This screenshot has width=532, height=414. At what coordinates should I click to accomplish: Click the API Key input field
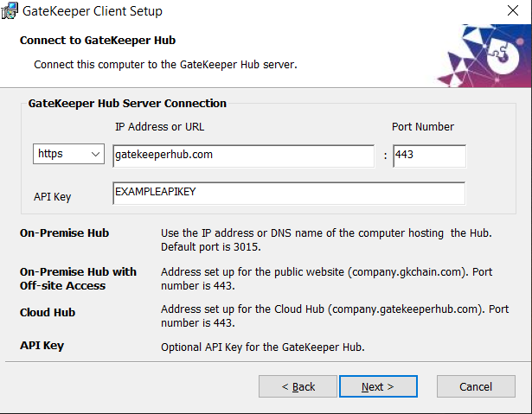point(288,193)
